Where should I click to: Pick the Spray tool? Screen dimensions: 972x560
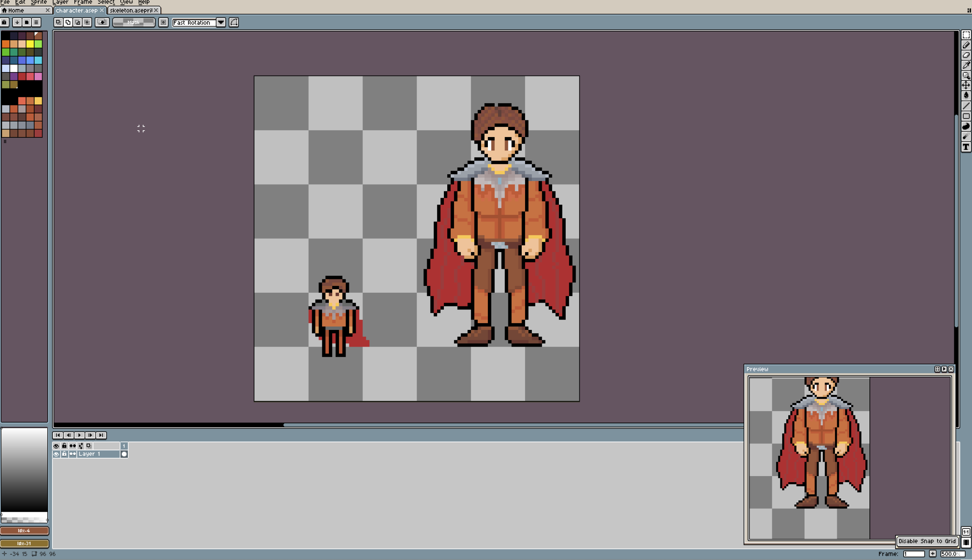[966, 137]
